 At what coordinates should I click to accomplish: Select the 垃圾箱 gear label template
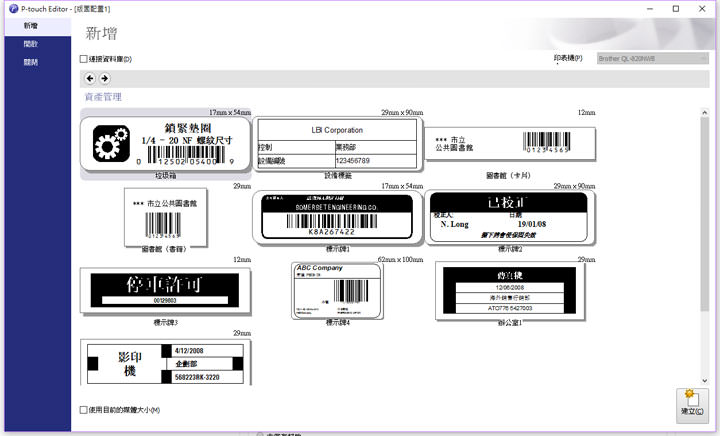click(x=165, y=143)
